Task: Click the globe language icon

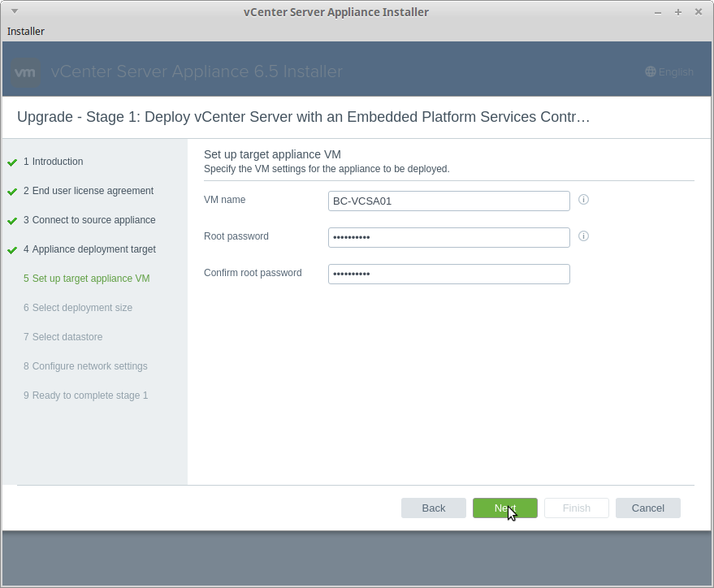Action: tap(651, 71)
